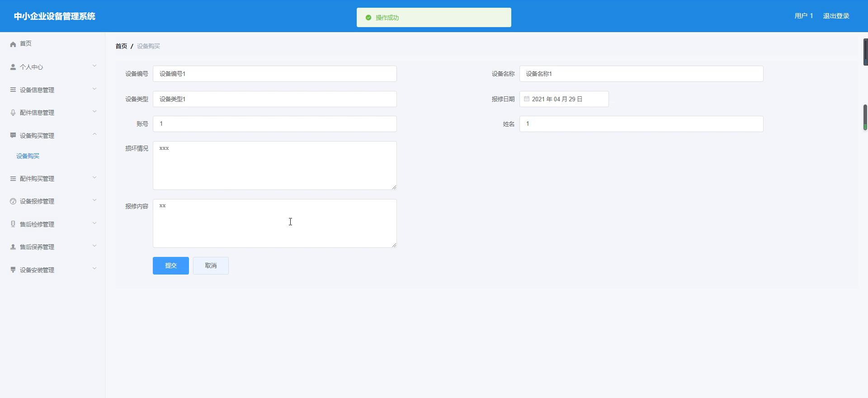Expand the 售后检修管理 chevron arrow
The width and height of the screenshot is (868, 398).
pyautogui.click(x=94, y=223)
